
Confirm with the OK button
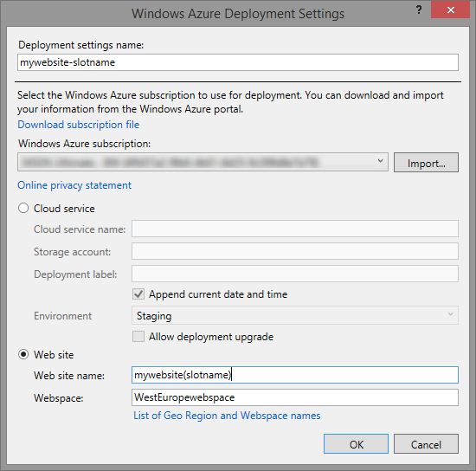click(356, 444)
